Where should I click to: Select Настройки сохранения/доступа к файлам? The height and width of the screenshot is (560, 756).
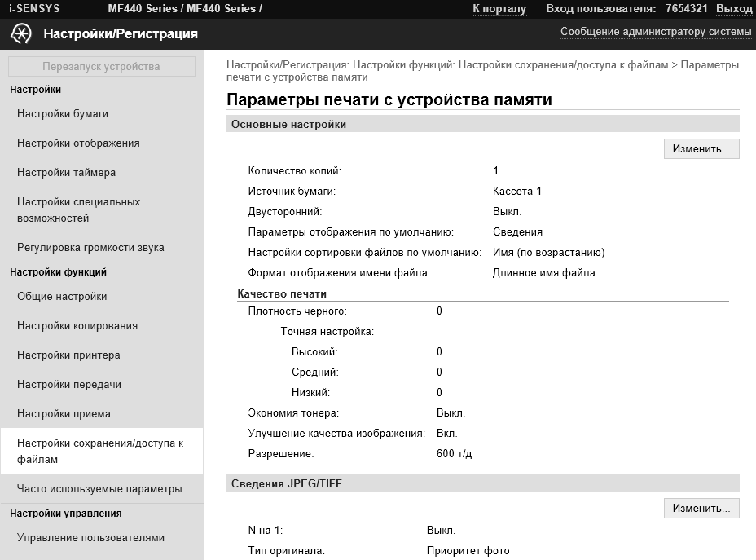100,451
